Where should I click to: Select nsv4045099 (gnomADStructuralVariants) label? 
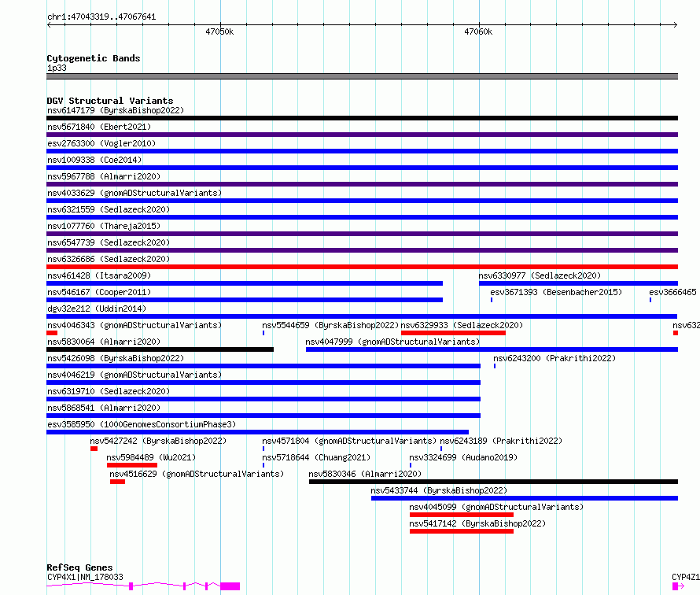pos(496,507)
